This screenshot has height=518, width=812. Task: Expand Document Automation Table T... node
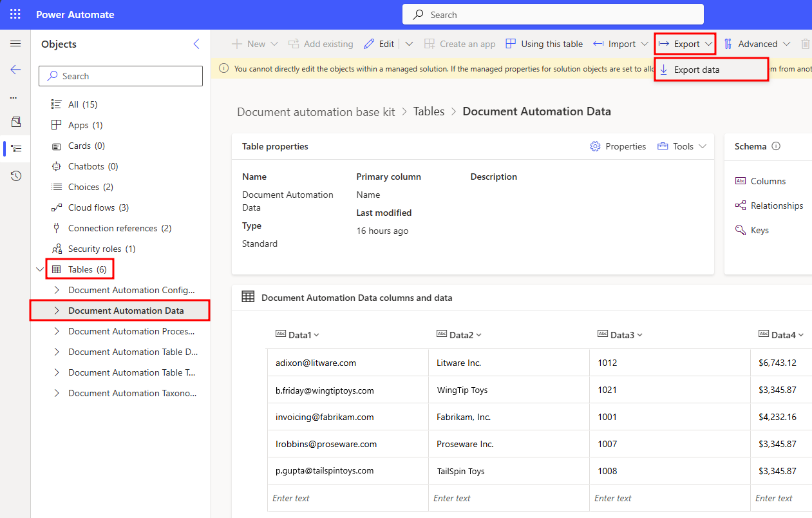57,372
